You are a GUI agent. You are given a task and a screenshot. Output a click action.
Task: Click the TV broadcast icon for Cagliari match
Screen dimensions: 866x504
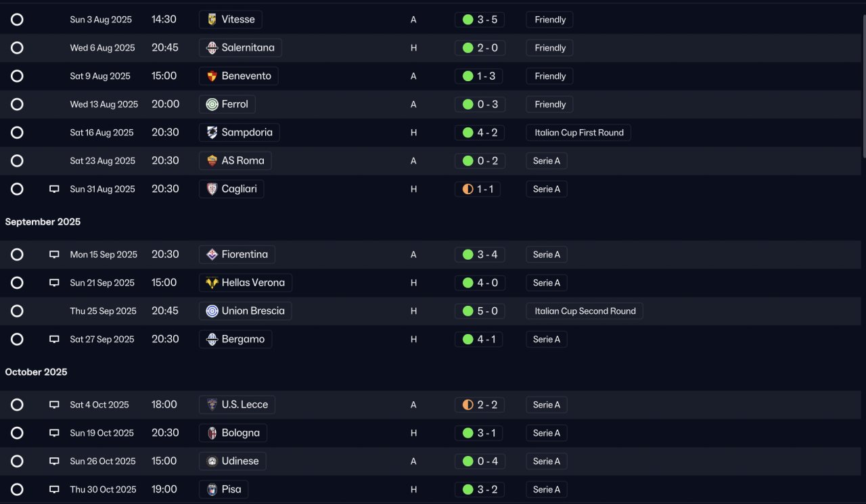pos(54,189)
